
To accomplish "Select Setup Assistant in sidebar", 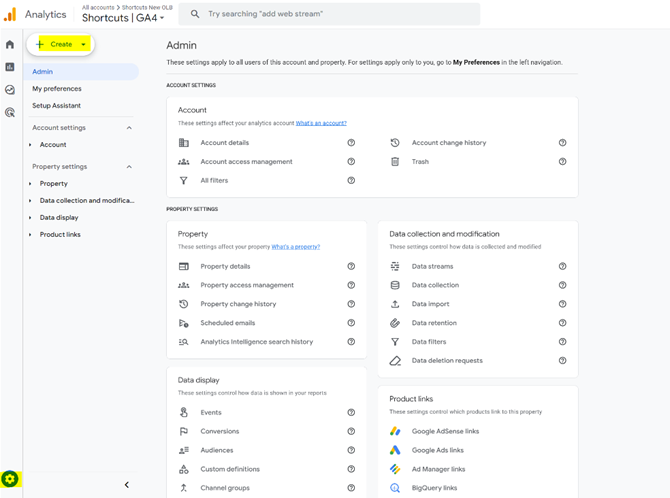I will (x=56, y=106).
